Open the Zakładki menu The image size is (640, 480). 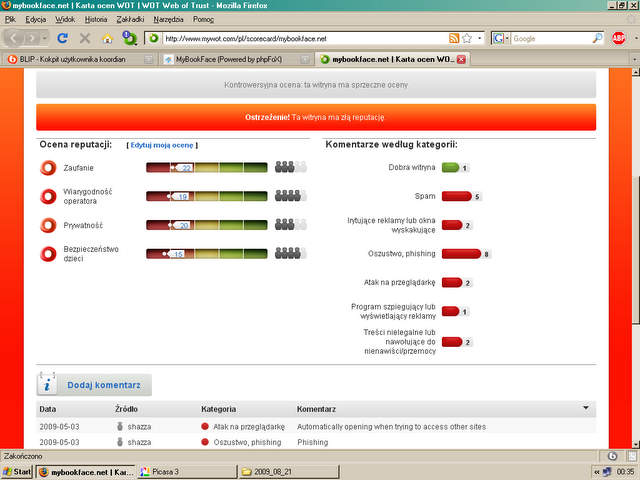coord(130,19)
